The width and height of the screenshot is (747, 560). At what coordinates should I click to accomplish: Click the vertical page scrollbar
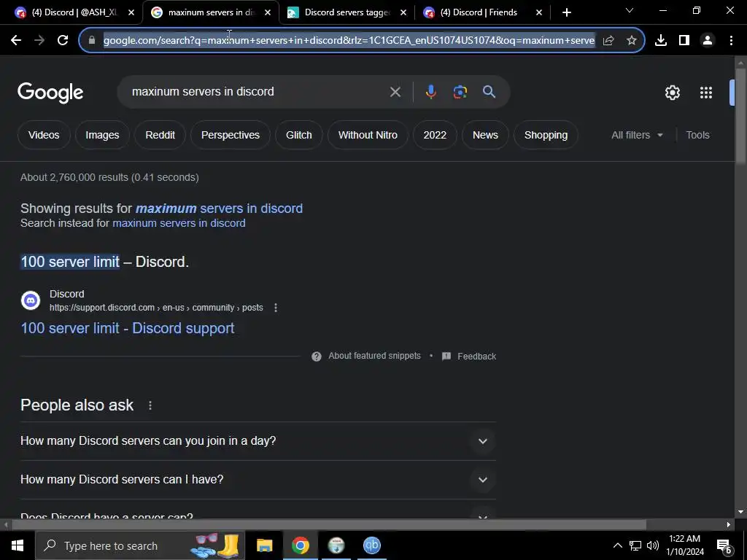click(x=740, y=117)
